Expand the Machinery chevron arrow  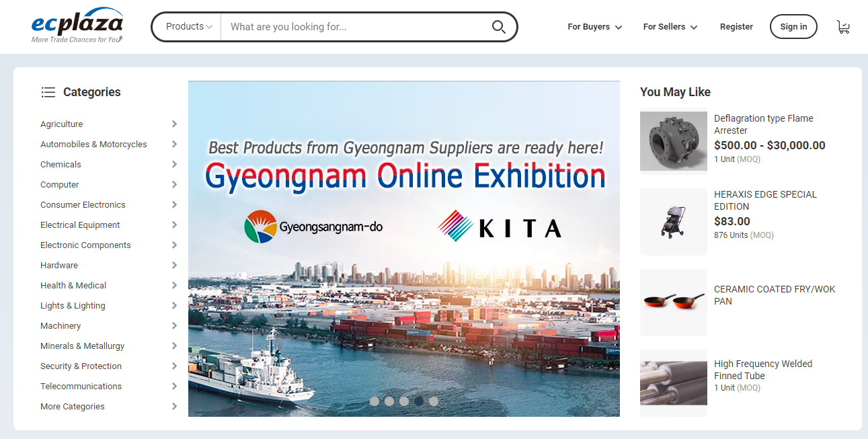coord(174,326)
